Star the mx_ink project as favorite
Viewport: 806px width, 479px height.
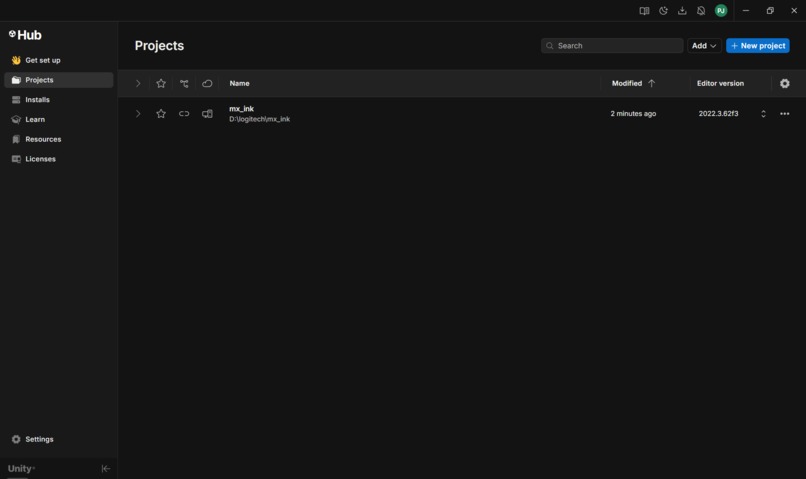pyautogui.click(x=161, y=114)
